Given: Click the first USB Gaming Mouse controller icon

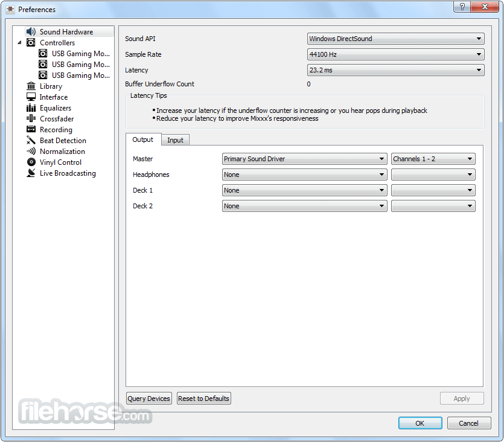Looking at the screenshot, I should click(43, 53).
